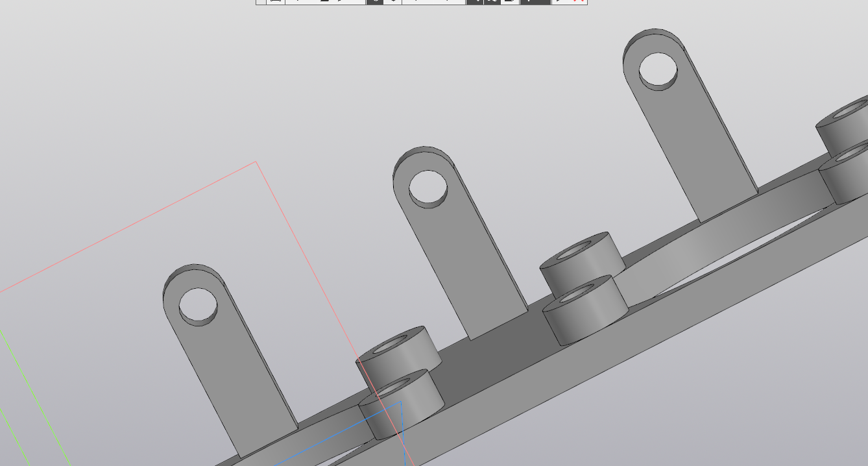Select the hole of the middle lug

428,188
